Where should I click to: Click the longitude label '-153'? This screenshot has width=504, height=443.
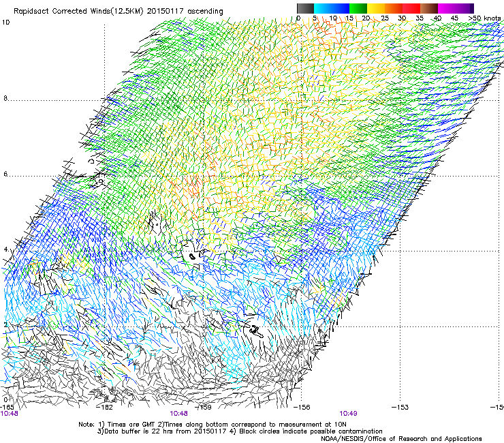400,408
